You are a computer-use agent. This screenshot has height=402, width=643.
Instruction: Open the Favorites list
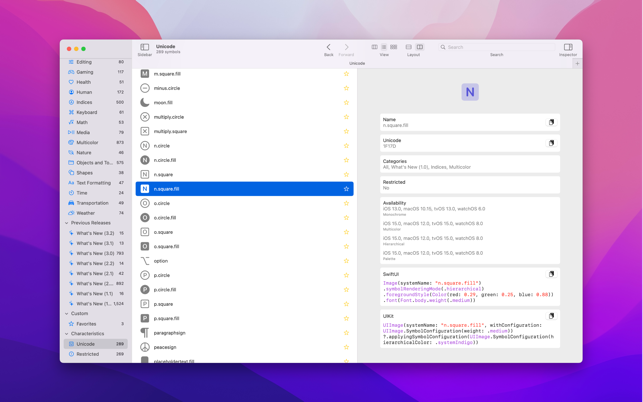pyautogui.click(x=96, y=324)
